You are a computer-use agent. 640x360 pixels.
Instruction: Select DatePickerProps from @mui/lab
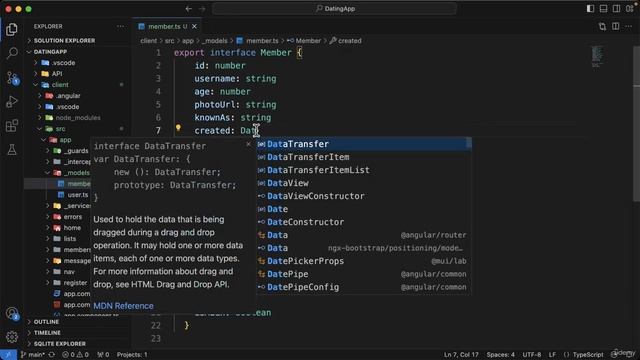(x=363, y=261)
